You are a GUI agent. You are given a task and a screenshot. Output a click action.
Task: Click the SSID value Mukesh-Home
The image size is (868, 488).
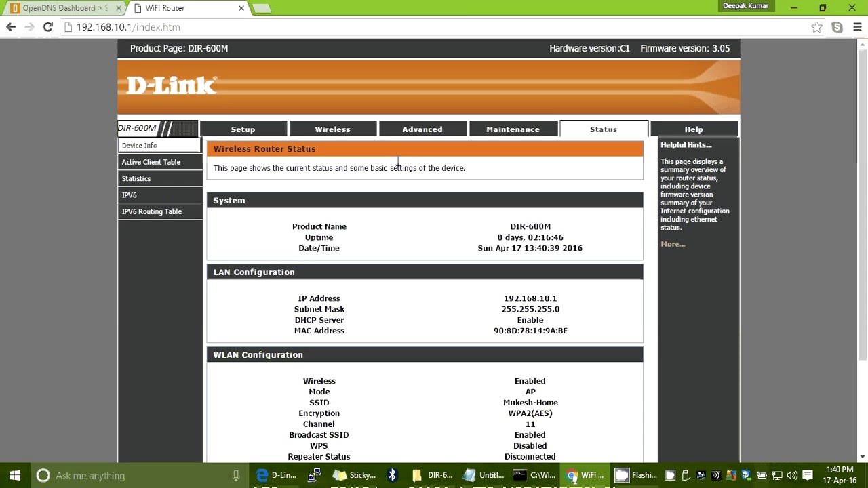tap(530, 403)
